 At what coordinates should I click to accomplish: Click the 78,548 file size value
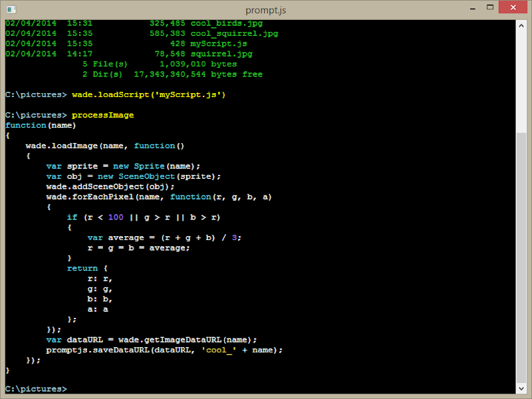point(170,54)
